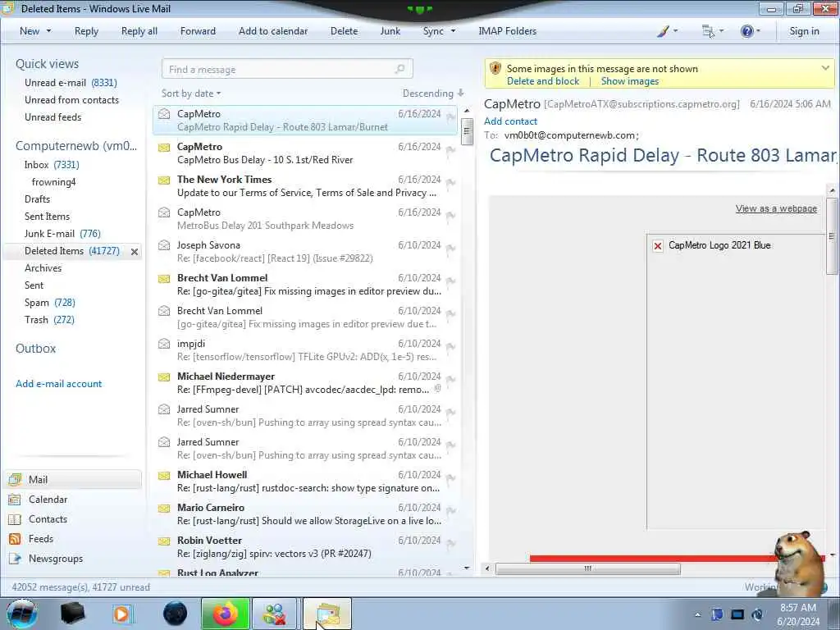The width and height of the screenshot is (840, 630).
Task: Click the preview pane horizontal scrollbar thumb
Action: [587, 568]
